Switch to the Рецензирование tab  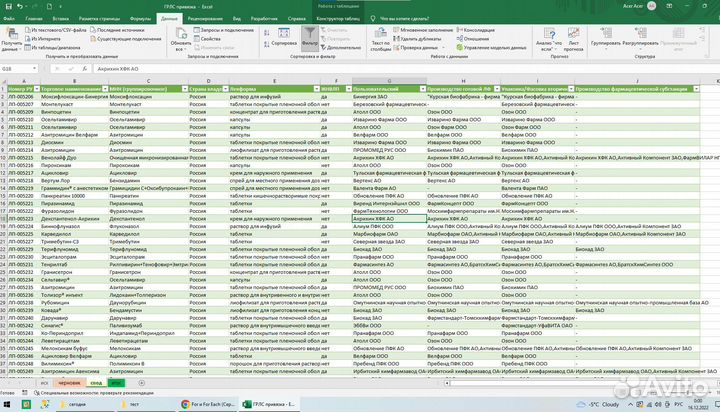click(x=205, y=18)
